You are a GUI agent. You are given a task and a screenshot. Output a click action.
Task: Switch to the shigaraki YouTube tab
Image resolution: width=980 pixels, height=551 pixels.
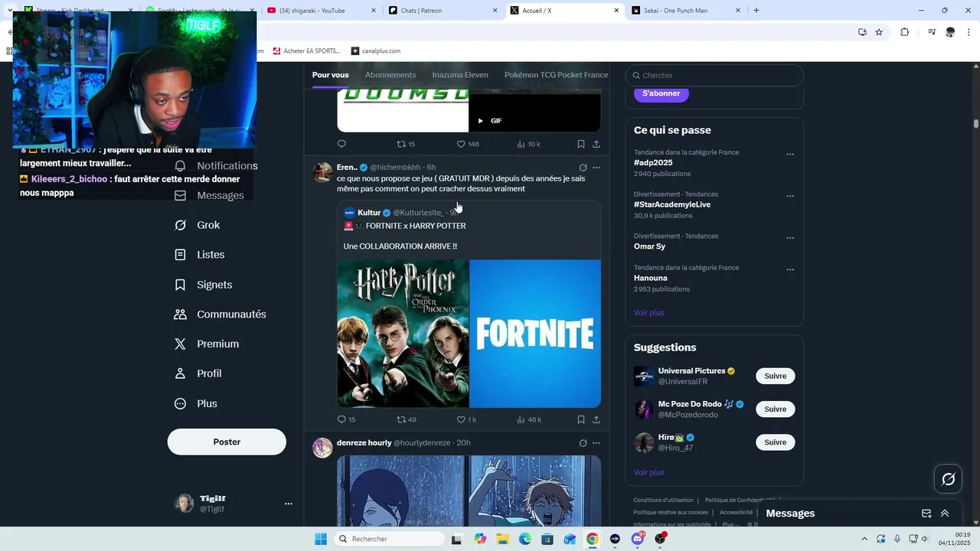pos(322,11)
